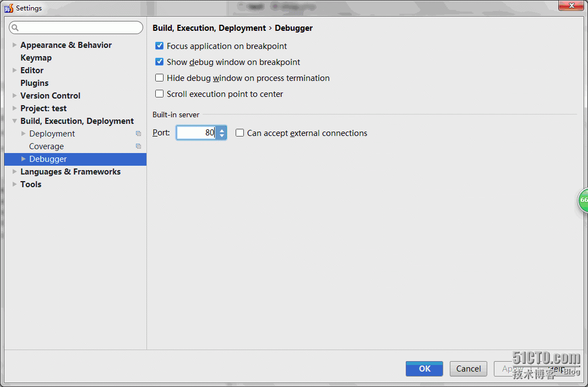
Task: Open the Plugins settings page
Action: [35, 83]
